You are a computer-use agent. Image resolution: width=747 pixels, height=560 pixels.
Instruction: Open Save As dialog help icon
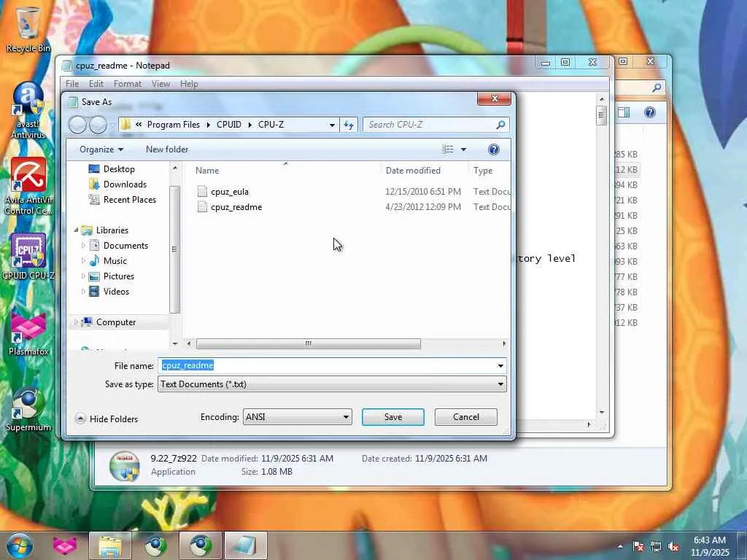(x=494, y=149)
